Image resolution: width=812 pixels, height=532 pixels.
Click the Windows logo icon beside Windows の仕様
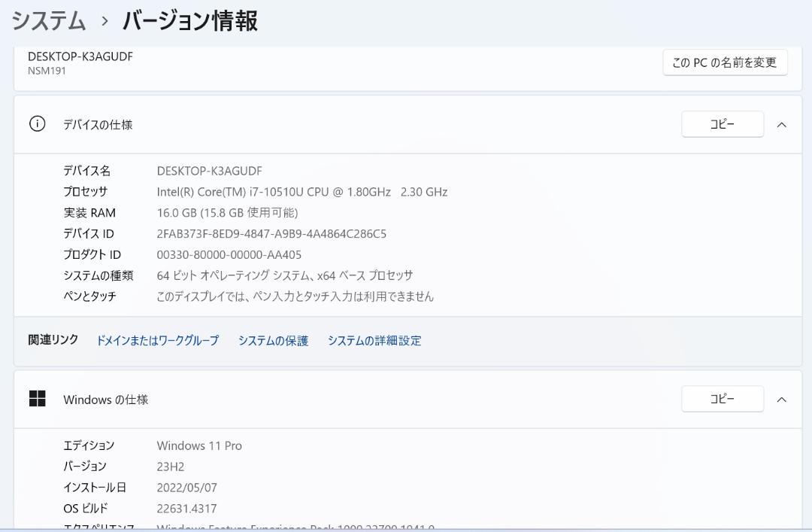[x=38, y=399]
